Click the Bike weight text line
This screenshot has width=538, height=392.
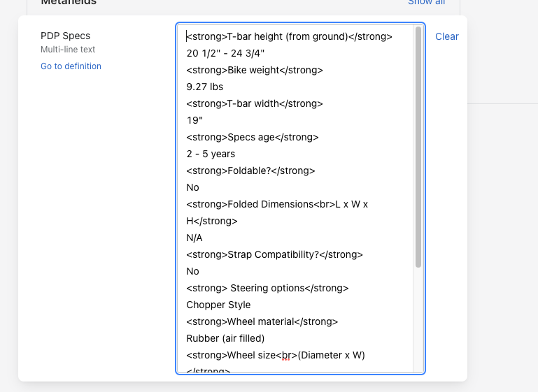coord(255,70)
